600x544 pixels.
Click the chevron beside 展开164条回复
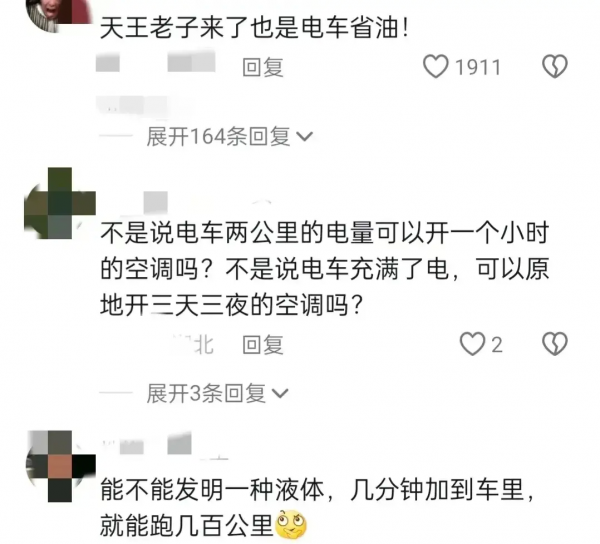coord(305,137)
